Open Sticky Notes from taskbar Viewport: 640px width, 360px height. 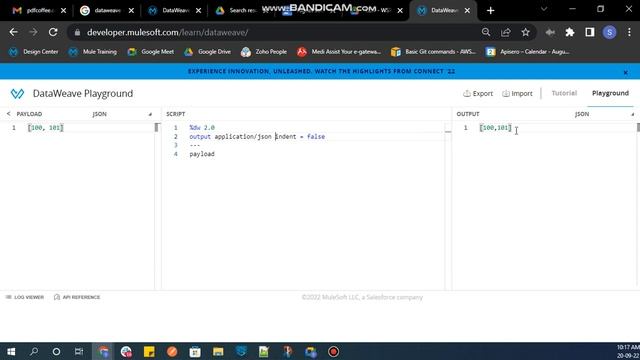coord(149,351)
